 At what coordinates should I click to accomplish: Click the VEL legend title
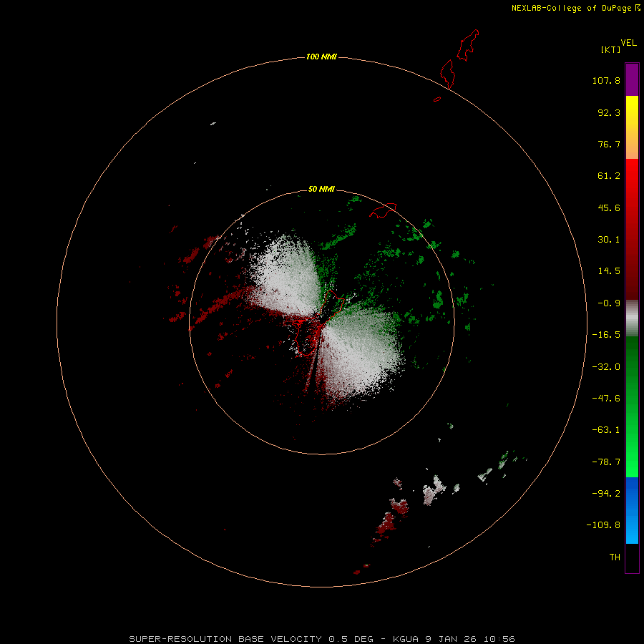click(x=628, y=43)
